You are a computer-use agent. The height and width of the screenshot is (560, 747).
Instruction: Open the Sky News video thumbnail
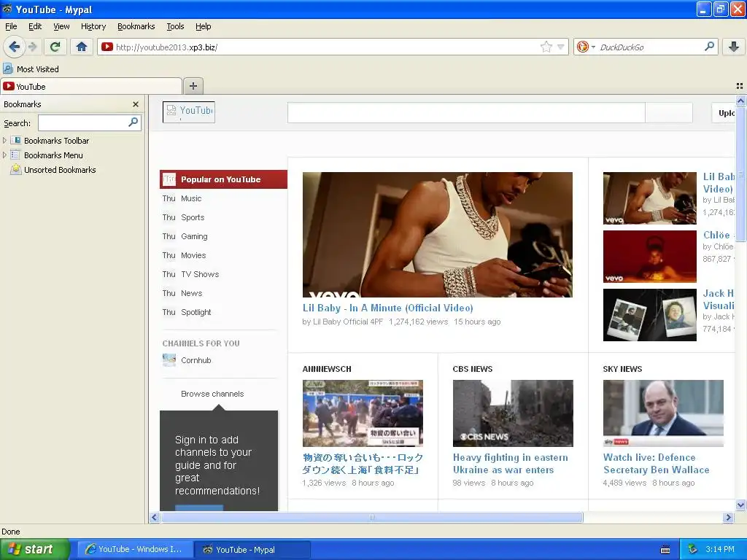[x=663, y=413]
